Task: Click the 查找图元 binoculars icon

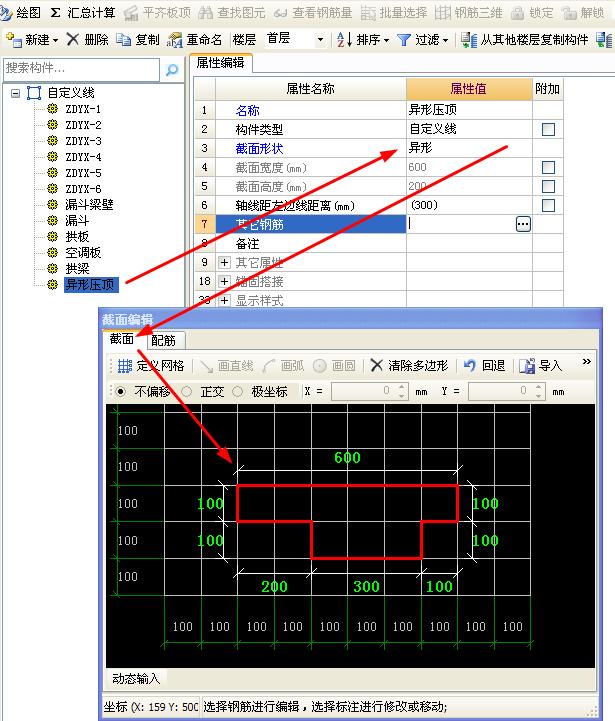Action: click(x=206, y=13)
